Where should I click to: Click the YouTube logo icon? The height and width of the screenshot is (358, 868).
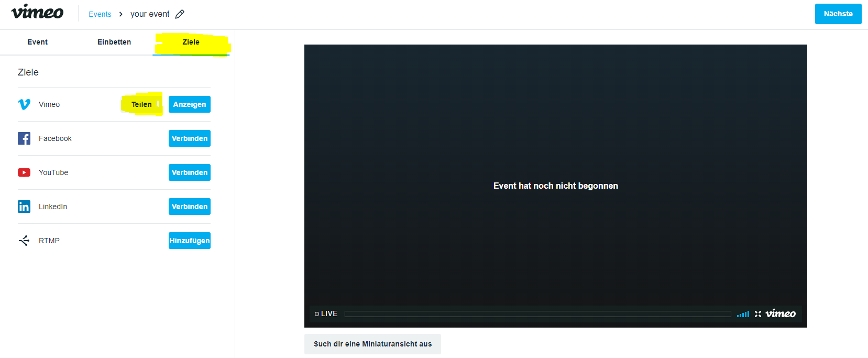click(x=24, y=172)
